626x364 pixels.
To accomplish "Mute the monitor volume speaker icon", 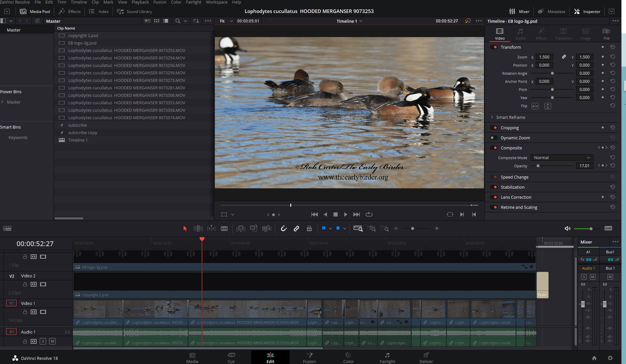I will pyautogui.click(x=567, y=229).
